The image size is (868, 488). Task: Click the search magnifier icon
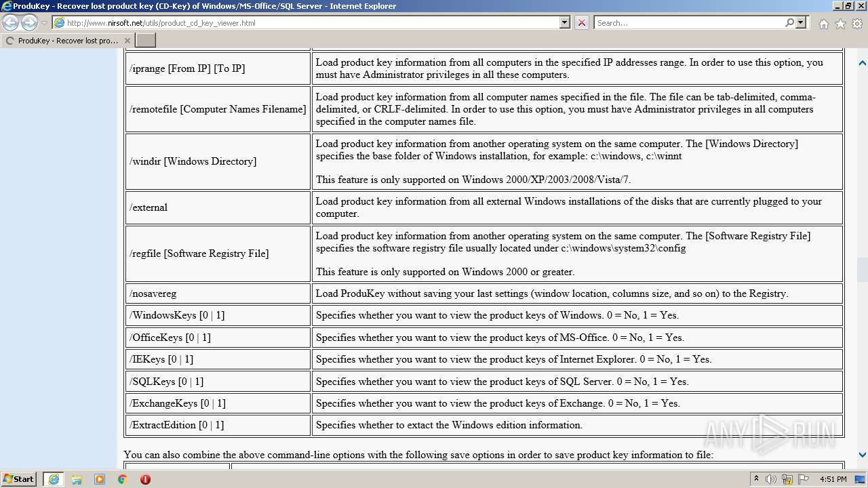(789, 23)
